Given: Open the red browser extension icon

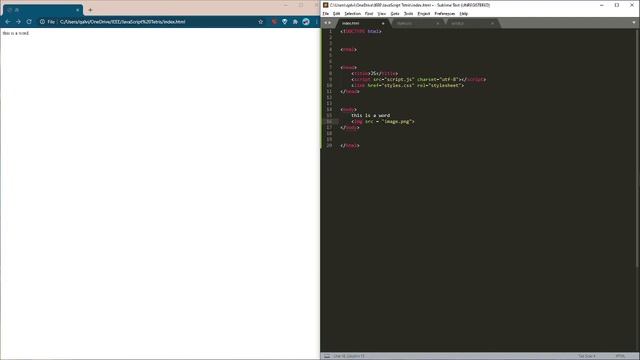Looking at the screenshot, I should (x=274, y=22).
